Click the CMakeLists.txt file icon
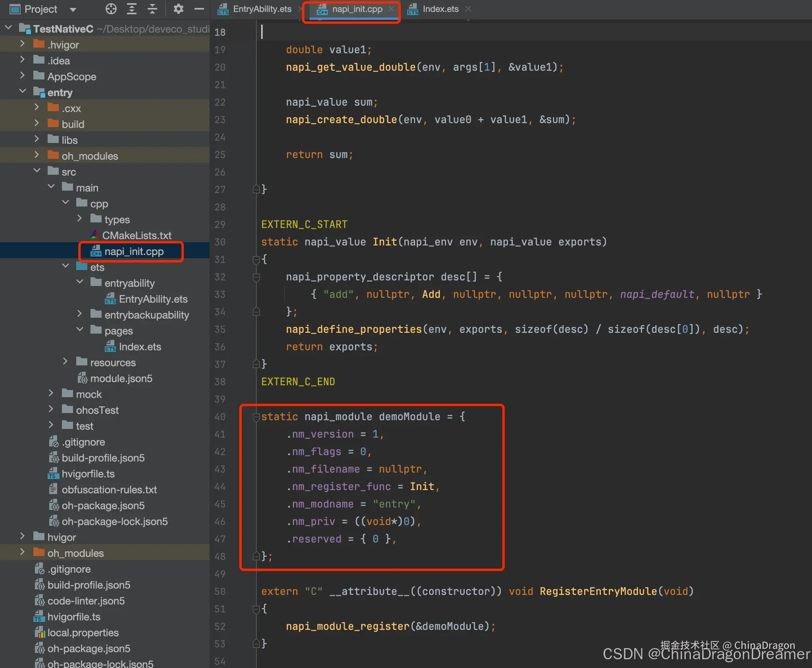This screenshot has height=668, width=812. [94, 235]
